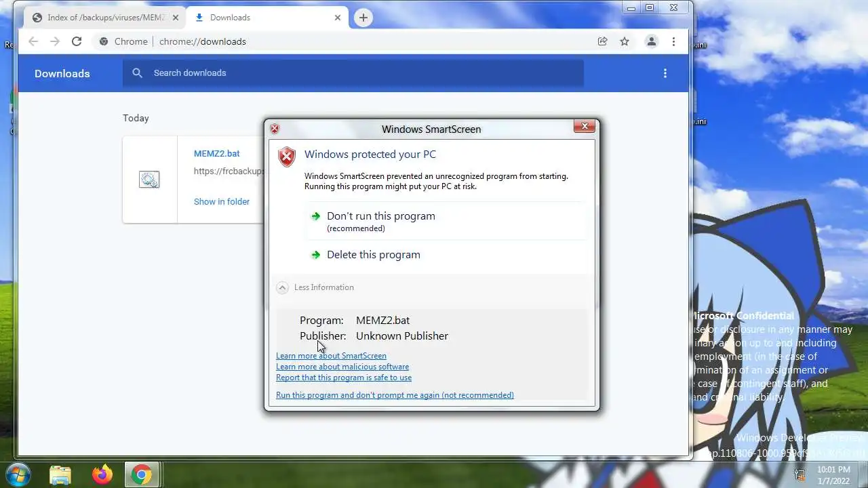Open a new Chrome tab
This screenshot has height=488, width=868.
click(x=363, y=18)
